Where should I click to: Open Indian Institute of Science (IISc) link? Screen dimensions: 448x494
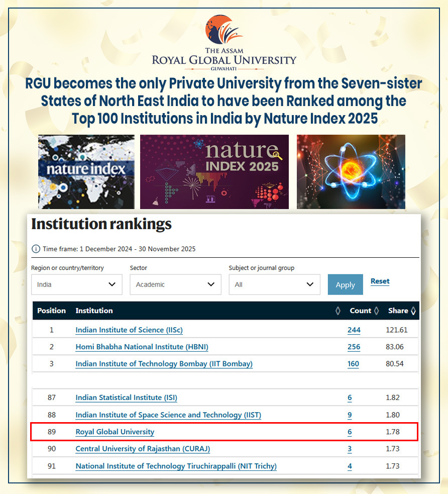pyautogui.click(x=129, y=330)
